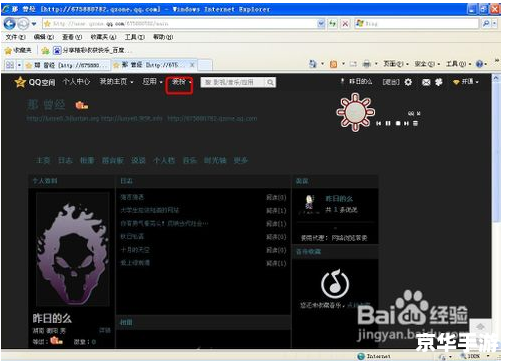Image resolution: width=505 pixels, height=361 pixels.
Task: Open the 安全(S) command bar dropdown
Action: (427, 64)
